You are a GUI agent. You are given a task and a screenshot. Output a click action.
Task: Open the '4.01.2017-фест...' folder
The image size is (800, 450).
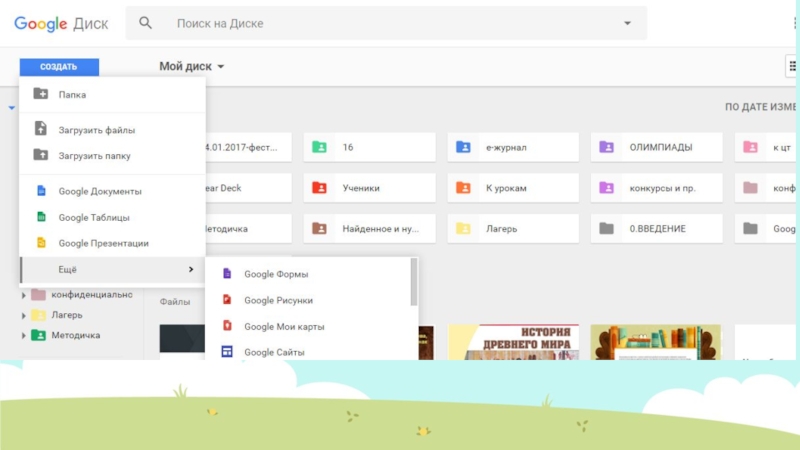[x=248, y=147]
